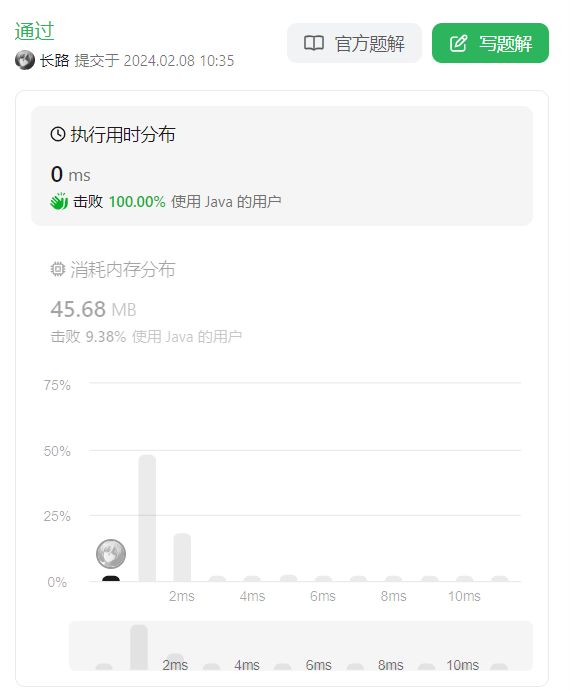Click the chip icon next to 消耗内存分布
The height and width of the screenshot is (691, 570).
coord(58,269)
